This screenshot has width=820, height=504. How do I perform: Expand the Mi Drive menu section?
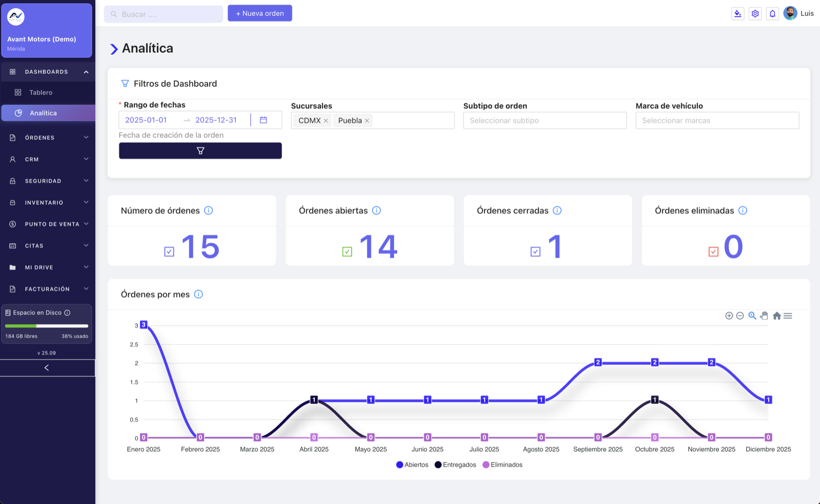tap(48, 267)
